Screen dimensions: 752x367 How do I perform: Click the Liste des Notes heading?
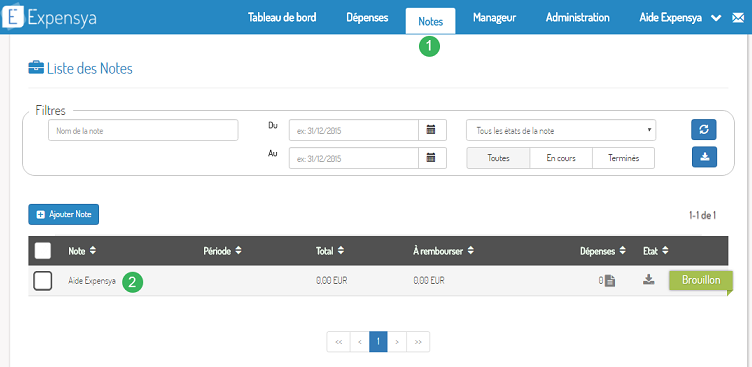[90, 69]
